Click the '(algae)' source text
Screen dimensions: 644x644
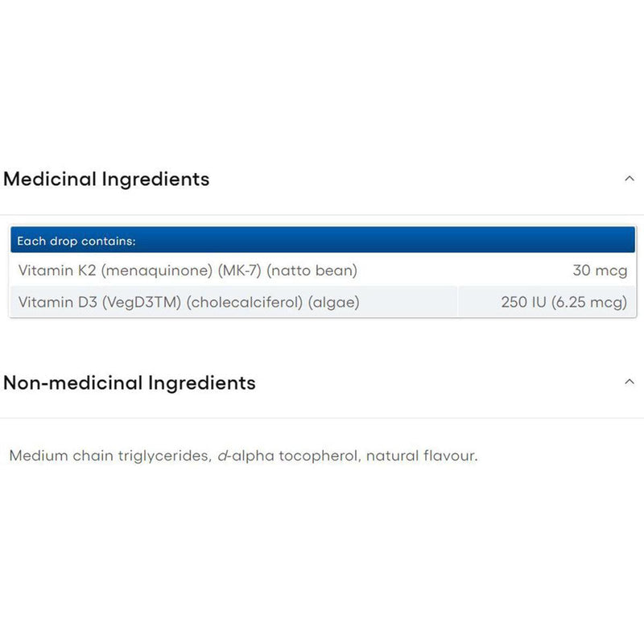pyautogui.click(x=332, y=303)
